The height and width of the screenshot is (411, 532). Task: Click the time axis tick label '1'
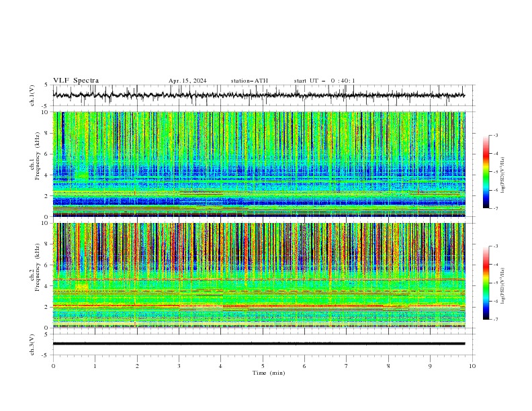tap(95, 366)
